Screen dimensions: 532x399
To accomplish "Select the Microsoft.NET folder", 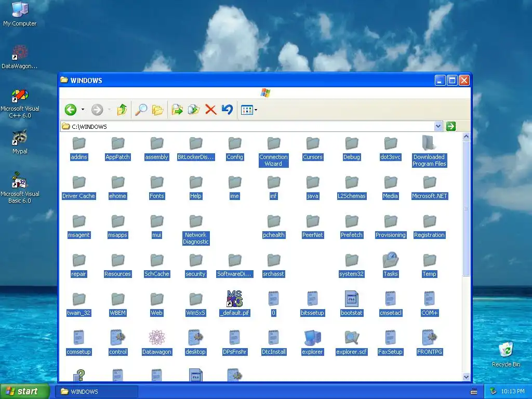I will [x=430, y=187].
